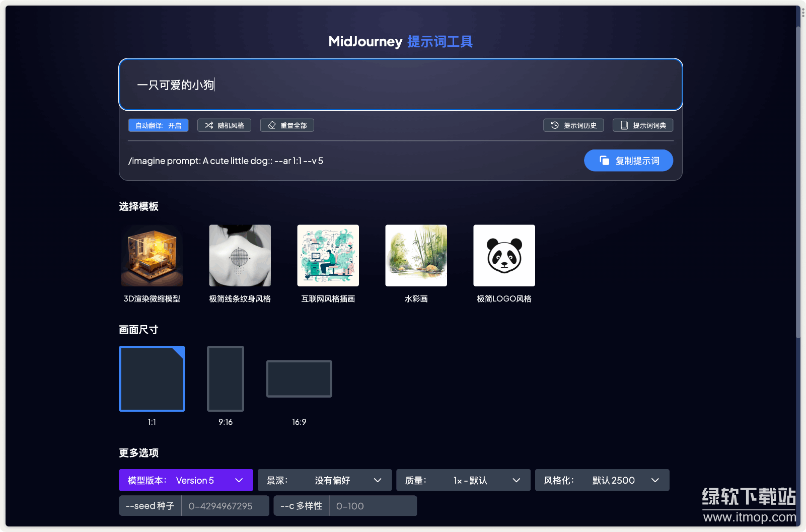Click the shuffle icon for 随机风格

click(x=209, y=125)
